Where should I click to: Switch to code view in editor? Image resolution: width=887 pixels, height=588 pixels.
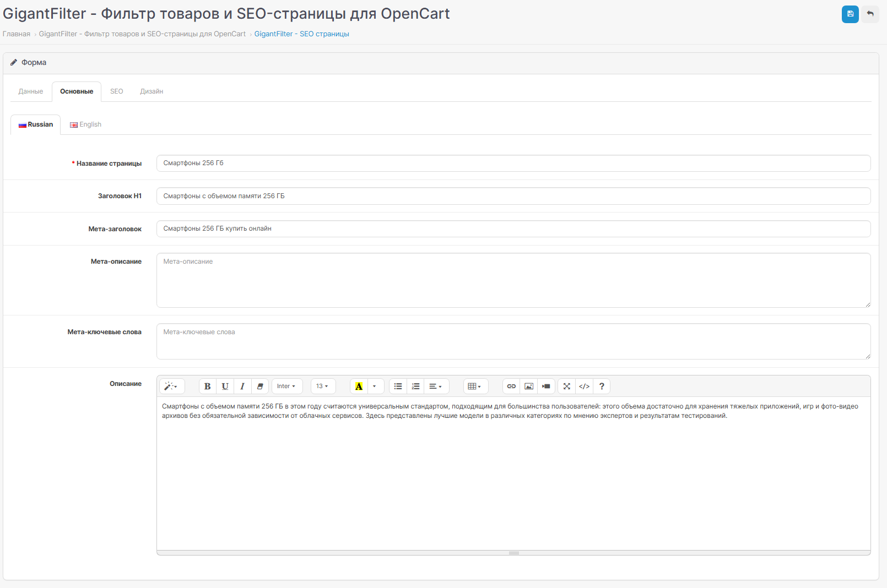click(585, 386)
